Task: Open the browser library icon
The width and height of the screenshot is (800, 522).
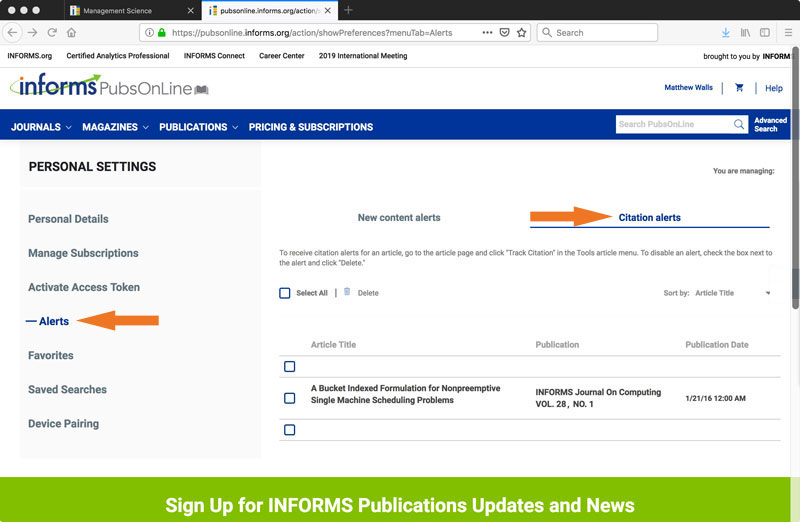Action: click(745, 33)
